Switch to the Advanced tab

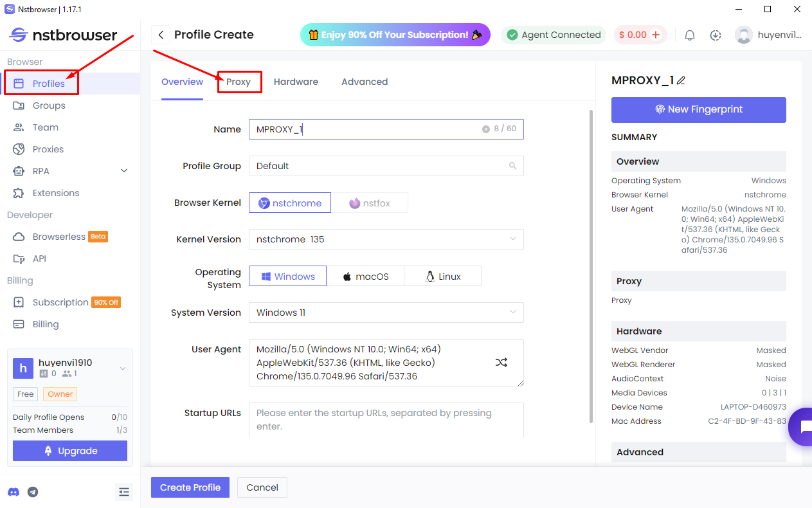[365, 82]
